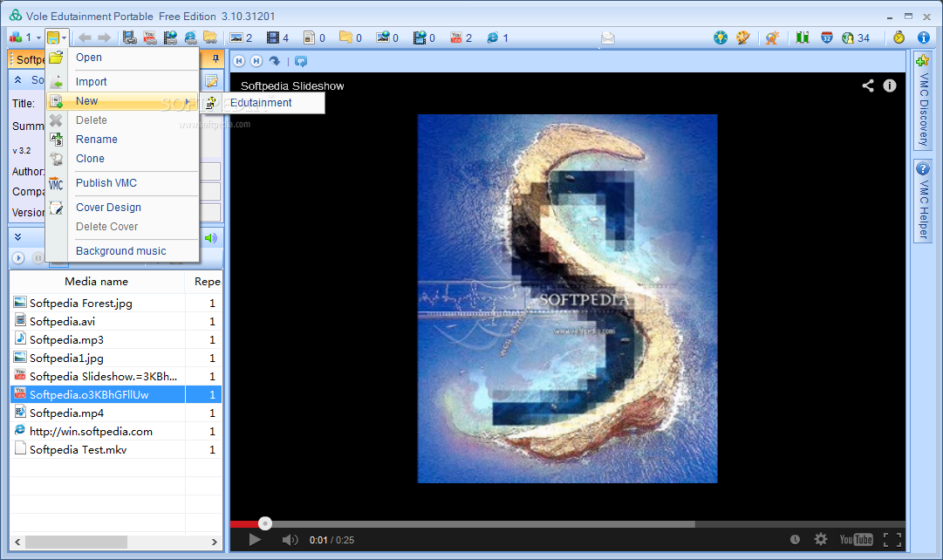Select Clone in the menu
943x560 pixels.
(90, 159)
